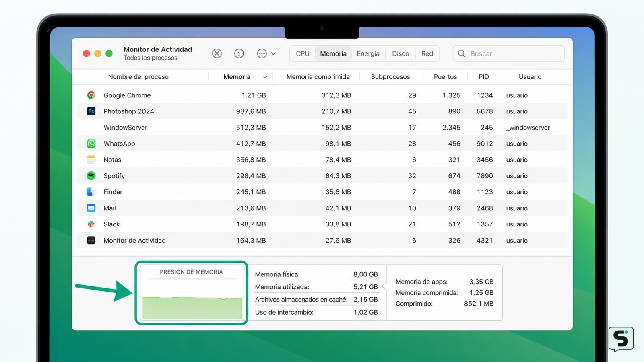Select the Spotify process name

click(x=114, y=176)
